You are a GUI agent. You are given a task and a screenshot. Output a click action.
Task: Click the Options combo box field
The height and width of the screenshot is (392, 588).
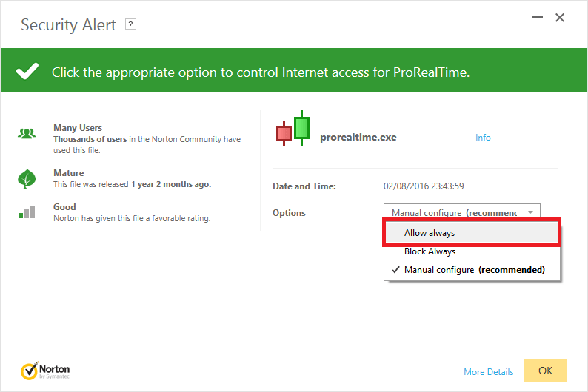pos(453,213)
